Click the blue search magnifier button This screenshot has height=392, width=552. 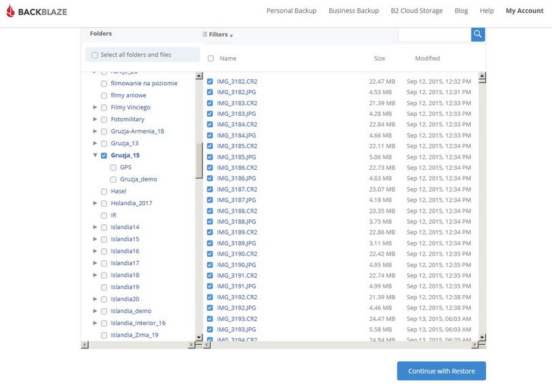tap(478, 33)
